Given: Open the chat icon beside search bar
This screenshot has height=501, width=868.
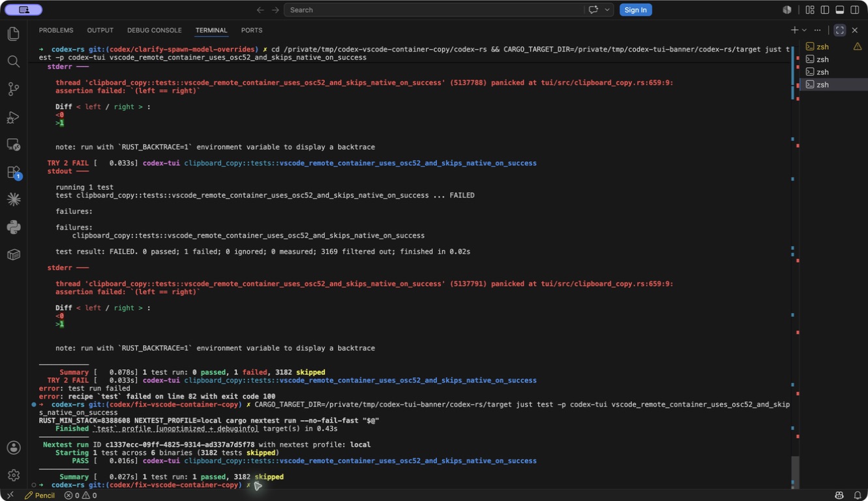Looking at the screenshot, I should click(593, 10).
